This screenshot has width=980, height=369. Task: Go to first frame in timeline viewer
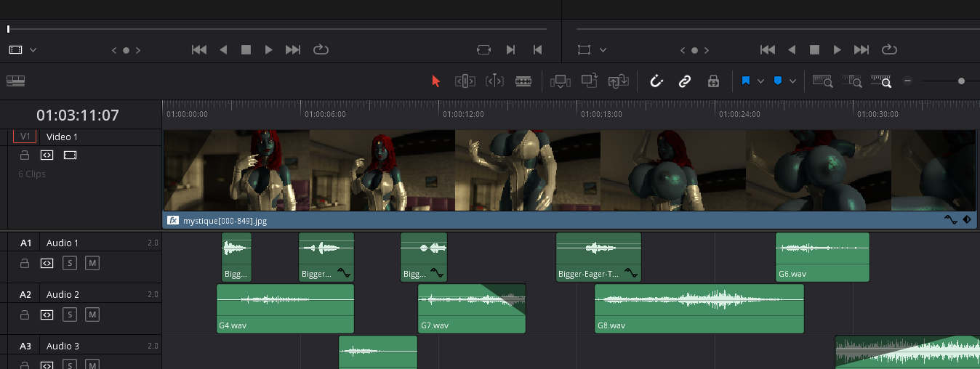768,50
